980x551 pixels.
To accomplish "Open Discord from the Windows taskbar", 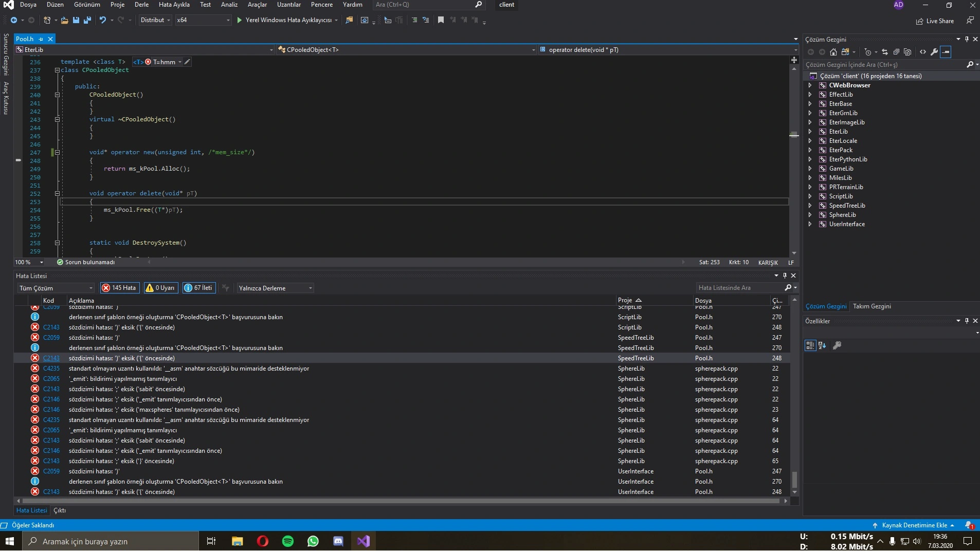I will tap(338, 541).
